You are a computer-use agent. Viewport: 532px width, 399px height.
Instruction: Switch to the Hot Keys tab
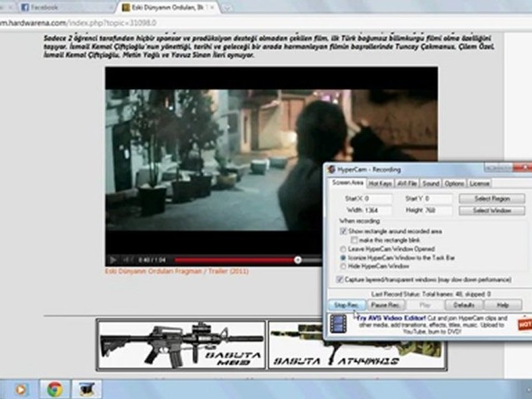coord(380,183)
